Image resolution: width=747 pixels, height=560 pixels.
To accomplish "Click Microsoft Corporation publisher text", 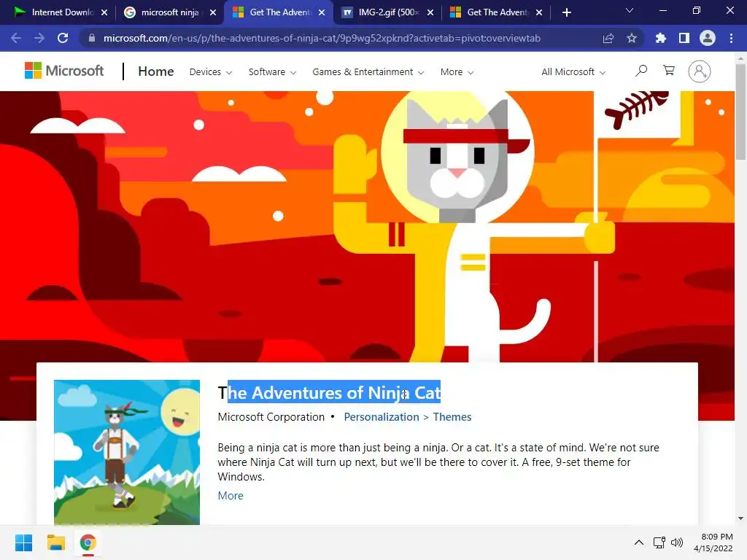I will [x=271, y=416].
